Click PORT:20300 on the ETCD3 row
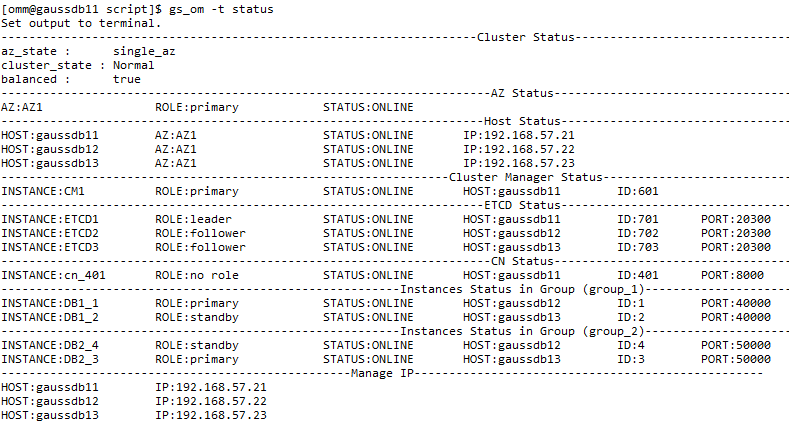This screenshot has width=789, height=429. pos(736,247)
